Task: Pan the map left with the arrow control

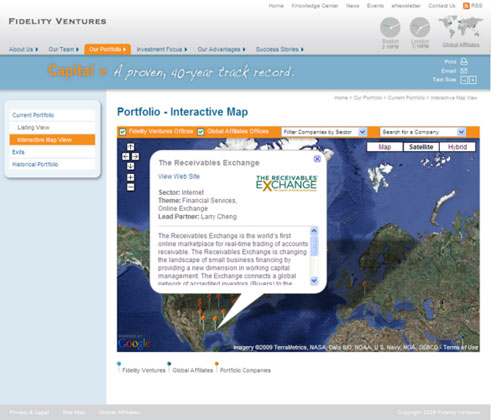Action: coord(126,156)
